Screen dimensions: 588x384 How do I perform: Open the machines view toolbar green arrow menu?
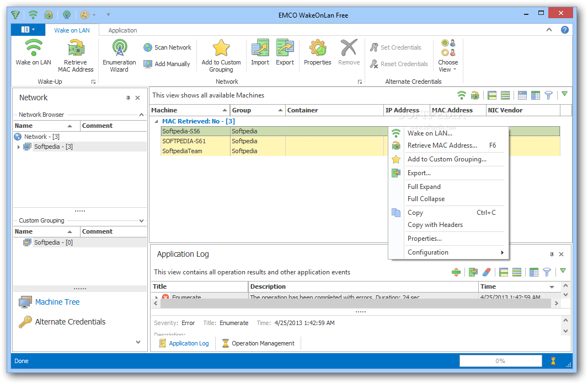click(x=564, y=94)
